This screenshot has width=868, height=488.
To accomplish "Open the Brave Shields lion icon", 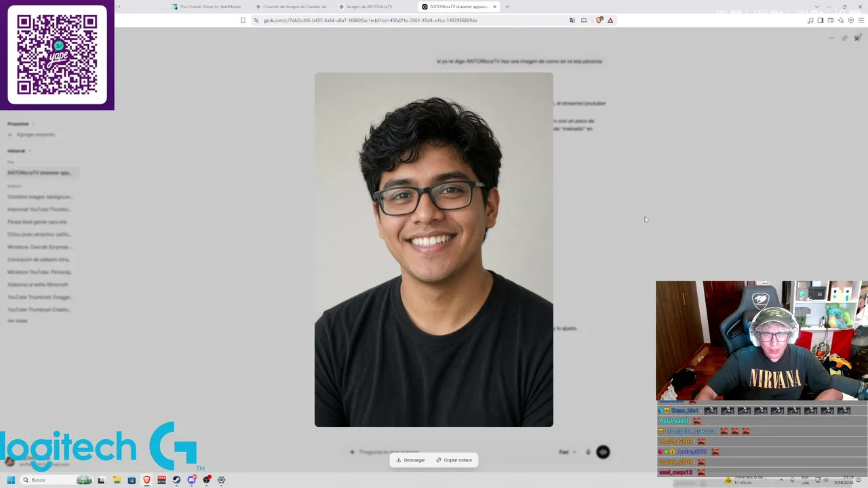I will click(599, 20).
